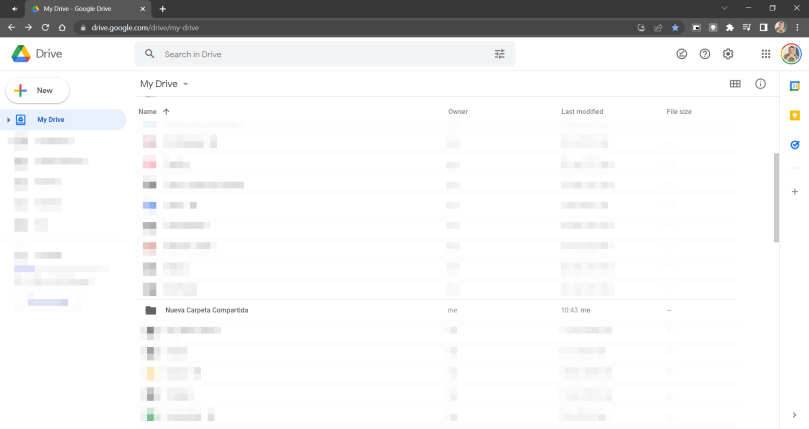Get add-ons plus icon
Image resolution: width=809 pixels, height=429 pixels.
[x=795, y=192]
